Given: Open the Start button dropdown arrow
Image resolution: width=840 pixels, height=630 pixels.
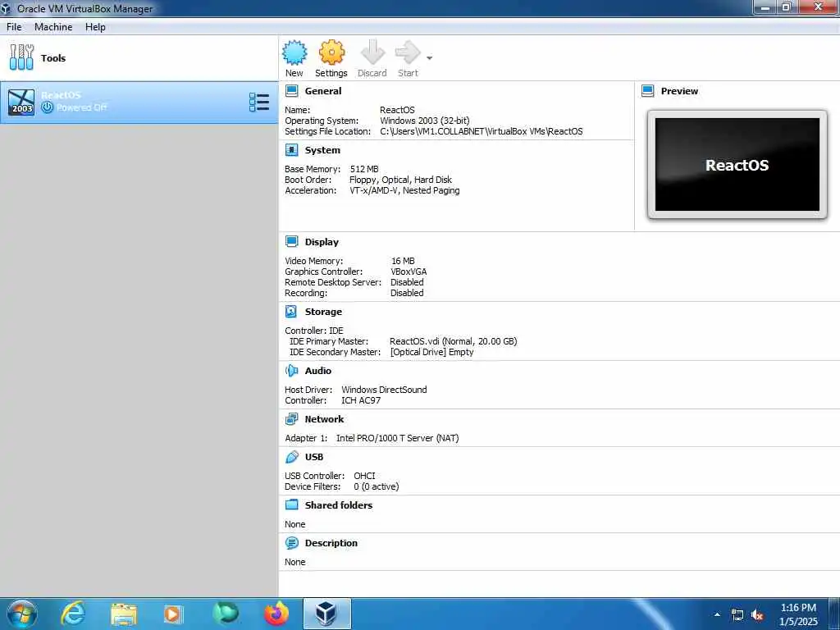Looking at the screenshot, I should (x=429, y=58).
